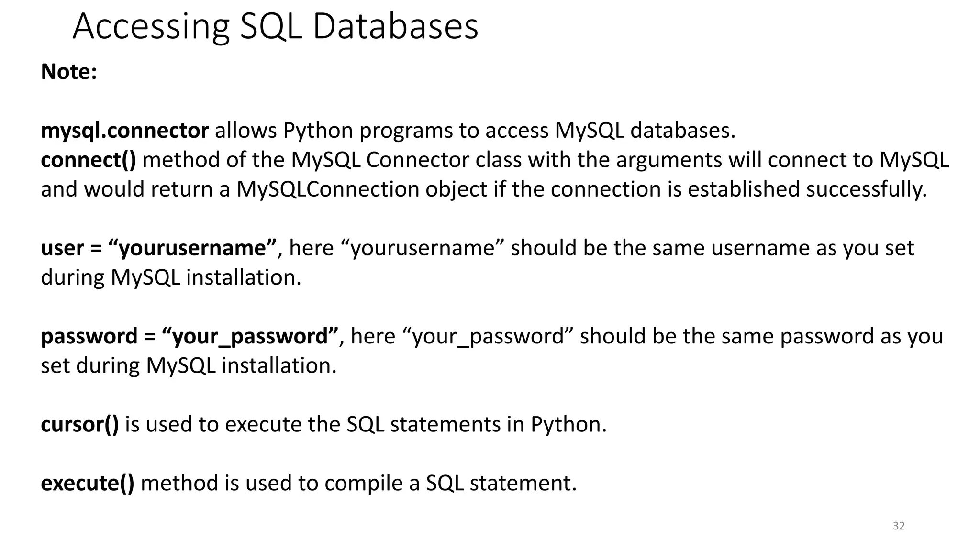
Task: Click the bold "Note:" heading
Action: (x=69, y=72)
